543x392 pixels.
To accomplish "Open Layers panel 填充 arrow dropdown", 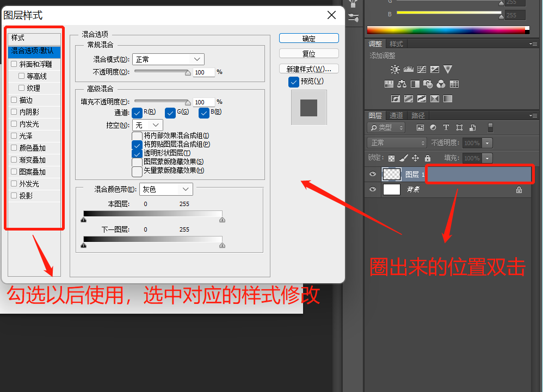I will click(x=488, y=158).
